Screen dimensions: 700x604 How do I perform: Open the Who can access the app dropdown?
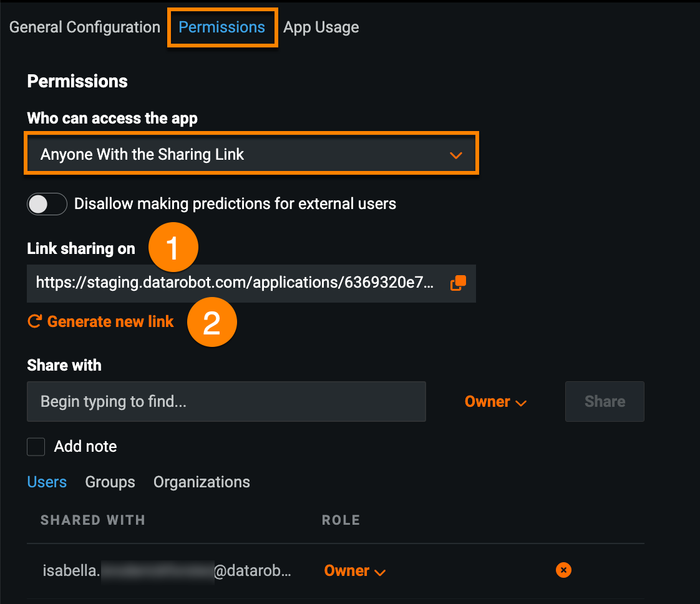(x=251, y=154)
